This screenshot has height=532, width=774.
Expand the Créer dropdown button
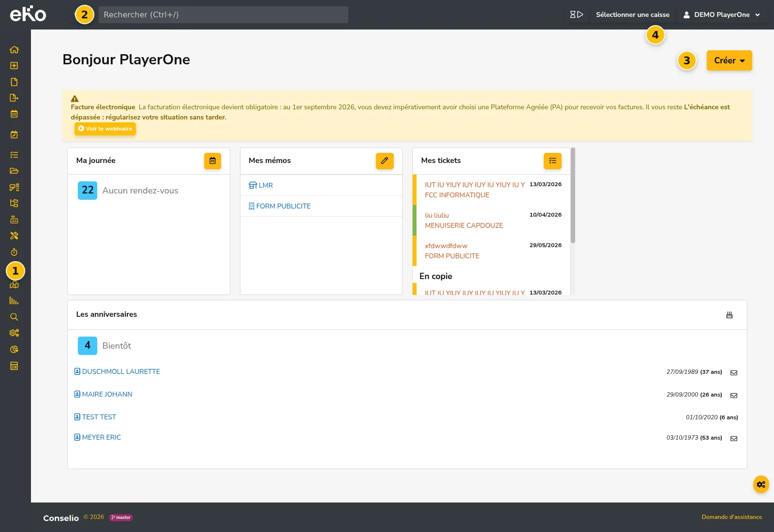729,60
